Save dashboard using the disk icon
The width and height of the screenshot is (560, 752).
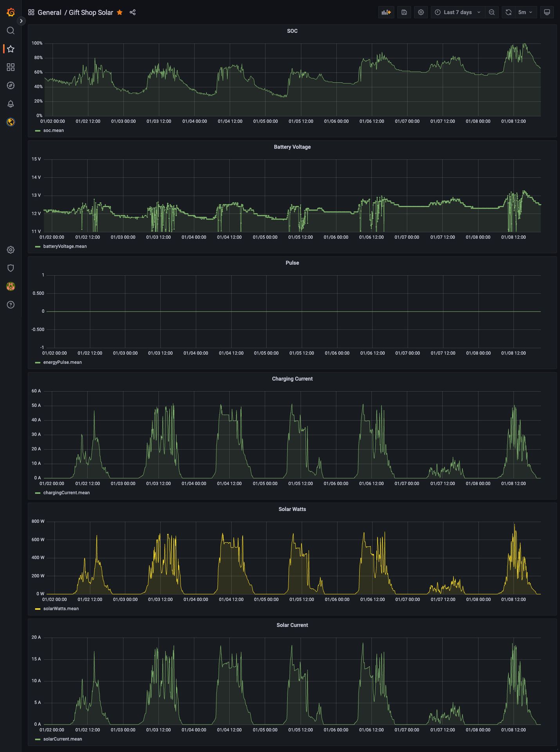(x=404, y=12)
